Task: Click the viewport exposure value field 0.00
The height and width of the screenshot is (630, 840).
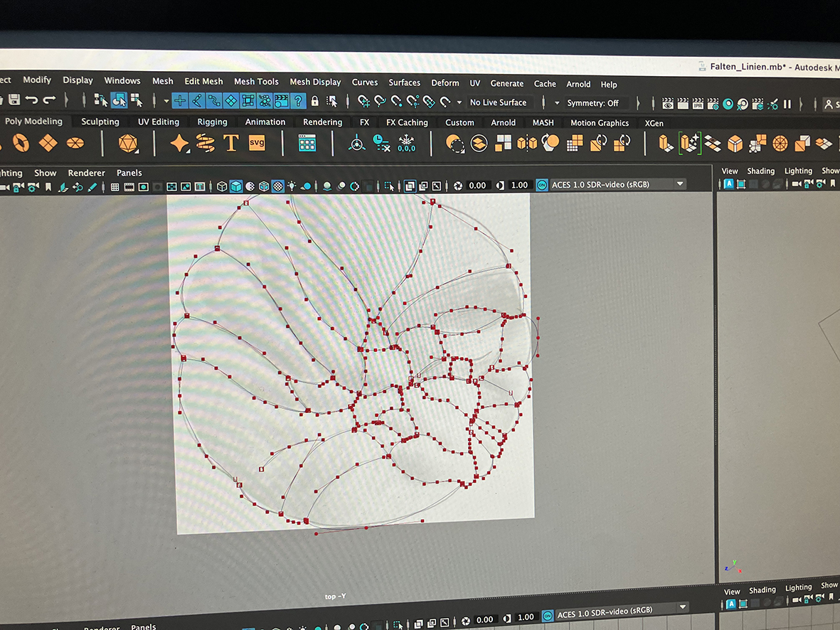Action: click(477, 186)
